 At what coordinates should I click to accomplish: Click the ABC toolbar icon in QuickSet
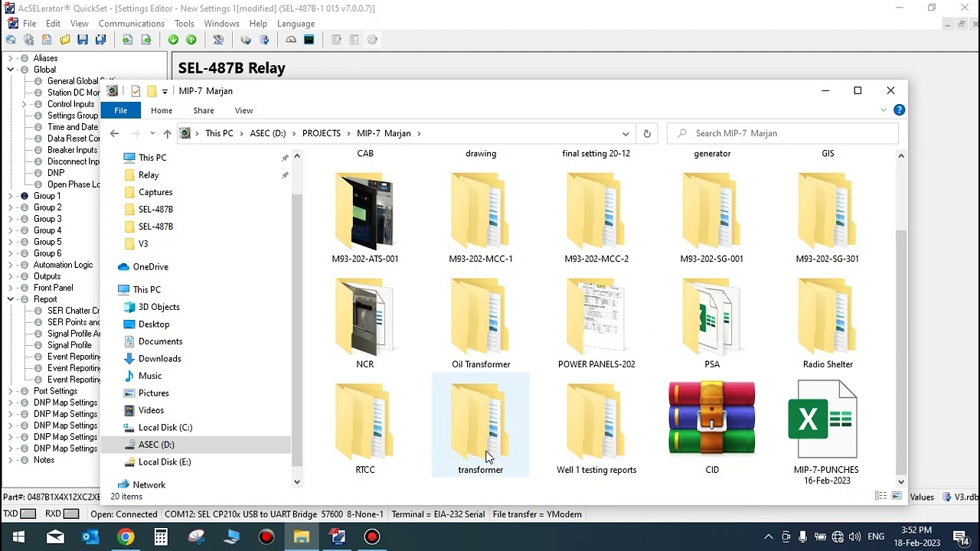tap(218, 40)
